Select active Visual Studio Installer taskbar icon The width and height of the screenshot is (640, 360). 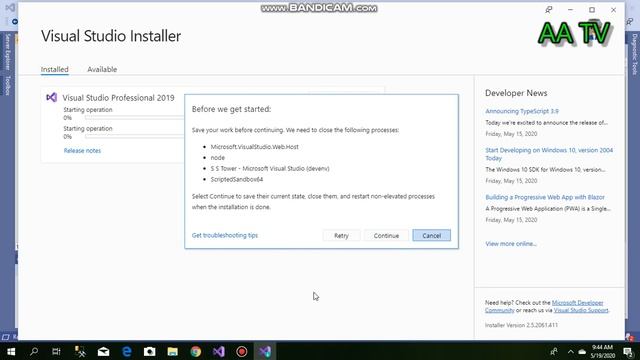[265, 351]
